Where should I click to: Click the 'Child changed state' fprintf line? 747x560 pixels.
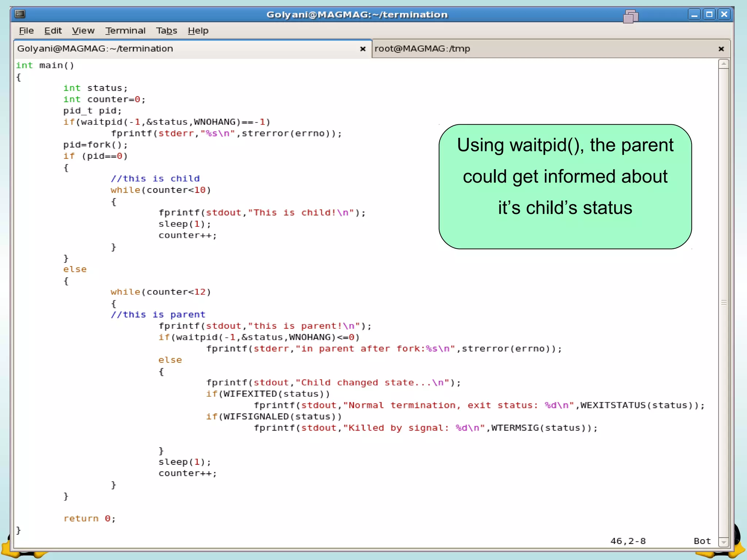coord(334,383)
